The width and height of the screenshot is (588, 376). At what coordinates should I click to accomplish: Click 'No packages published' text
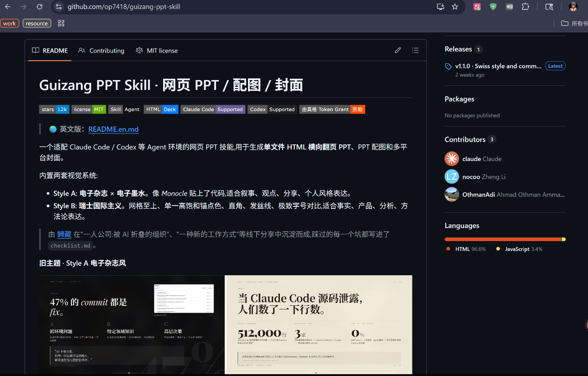[472, 116]
